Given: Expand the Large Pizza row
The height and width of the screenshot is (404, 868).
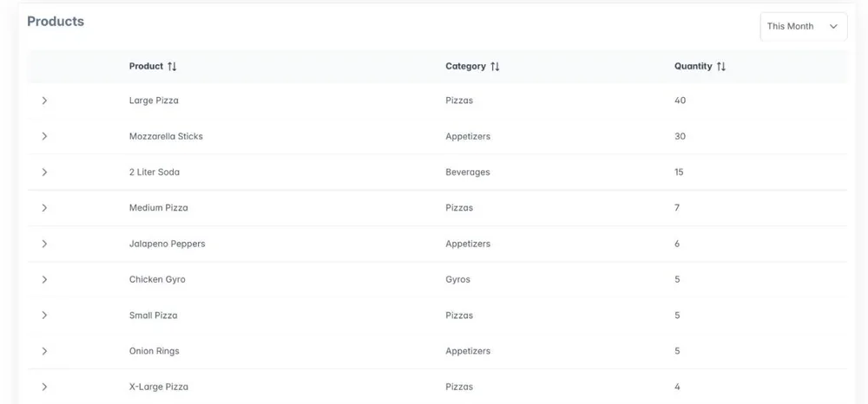Looking at the screenshot, I should 44,101.
